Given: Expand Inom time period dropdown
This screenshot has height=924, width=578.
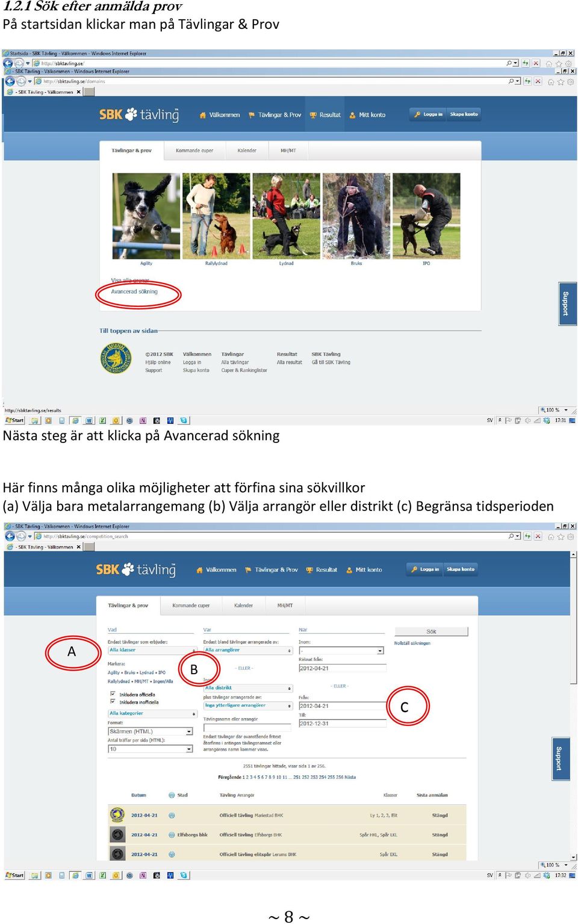Looking at the screenshot, I should tap(341, 651).
